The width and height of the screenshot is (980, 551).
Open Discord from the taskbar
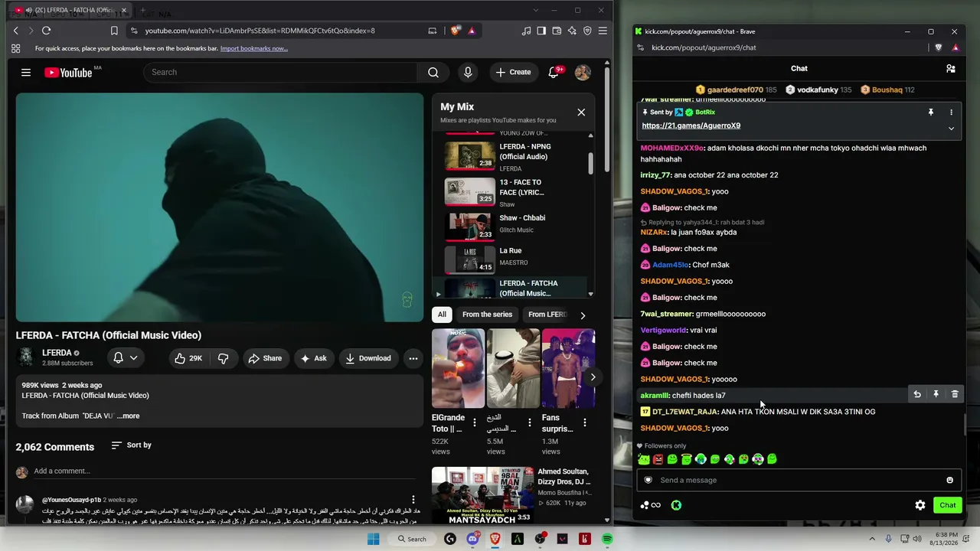point(472,539)
